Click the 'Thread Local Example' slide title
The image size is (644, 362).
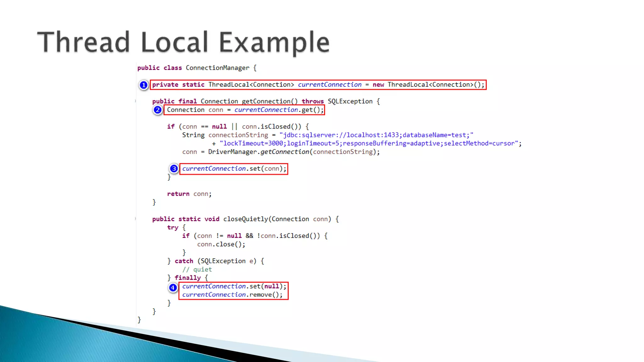coord(183,42)
